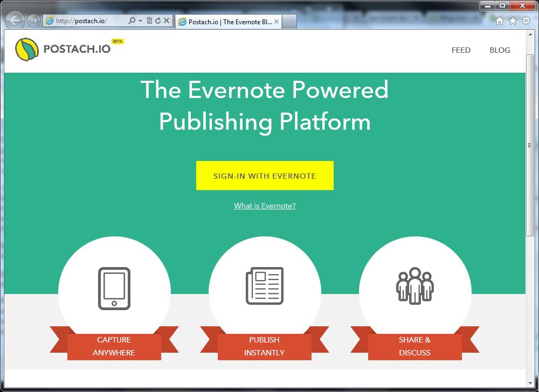The width and height of the screenshot is (539, 392).
Task: Click the tablet Capture Anywhere icon
Action: 114,288
